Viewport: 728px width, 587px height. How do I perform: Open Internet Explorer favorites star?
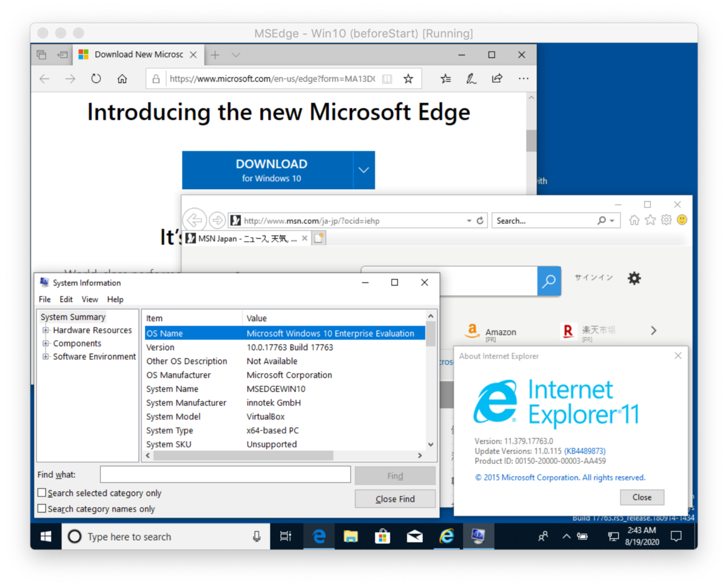(x=650, y=220)
